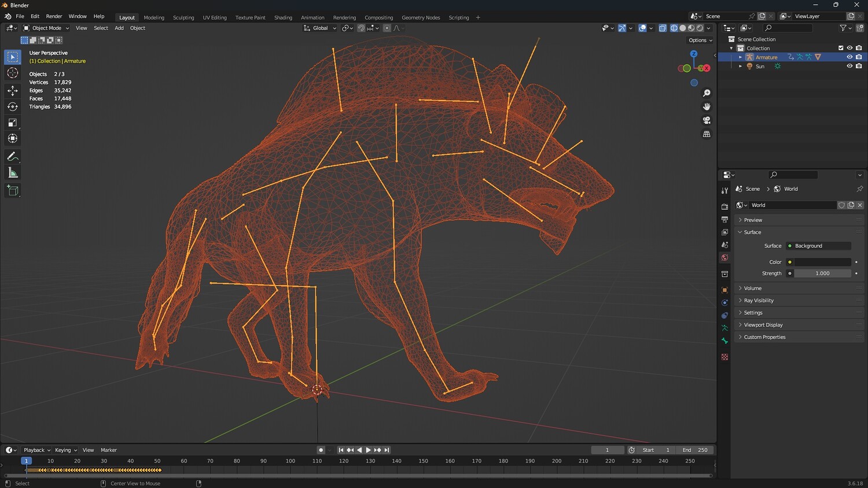Toggle auto keying record button
868x488 pixels.
(321, 450)
